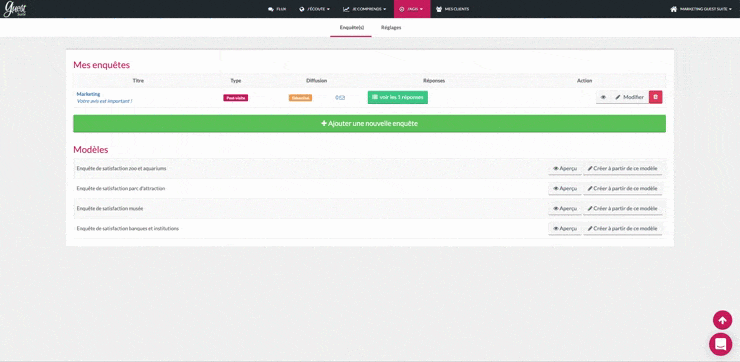Preview the parc d'attraction template

coord(565,188)
